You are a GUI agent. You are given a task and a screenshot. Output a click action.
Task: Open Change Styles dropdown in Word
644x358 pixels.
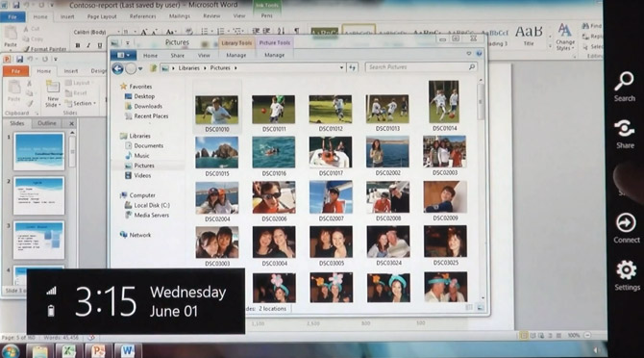565,37
